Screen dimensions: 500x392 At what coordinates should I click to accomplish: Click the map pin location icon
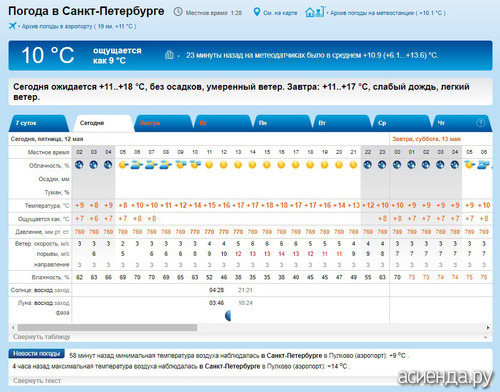click(x=257, y=12)
